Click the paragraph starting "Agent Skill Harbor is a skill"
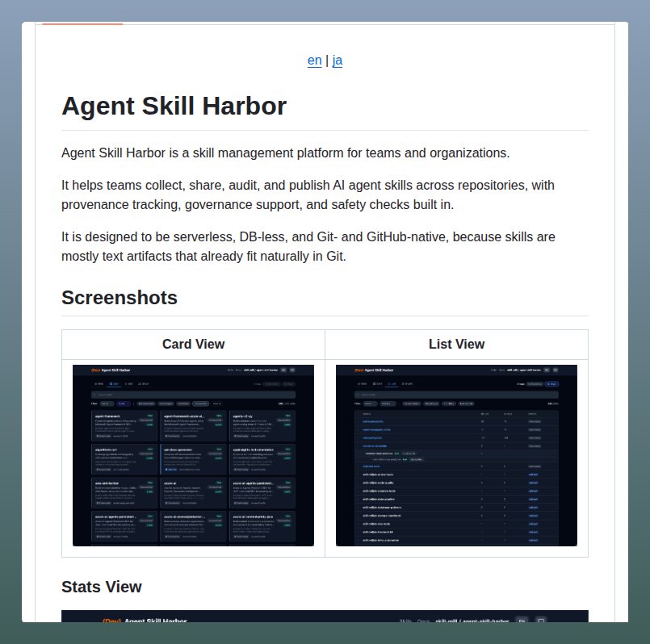The height and width of the screenshot is (644, 650). tap(286, 153)
